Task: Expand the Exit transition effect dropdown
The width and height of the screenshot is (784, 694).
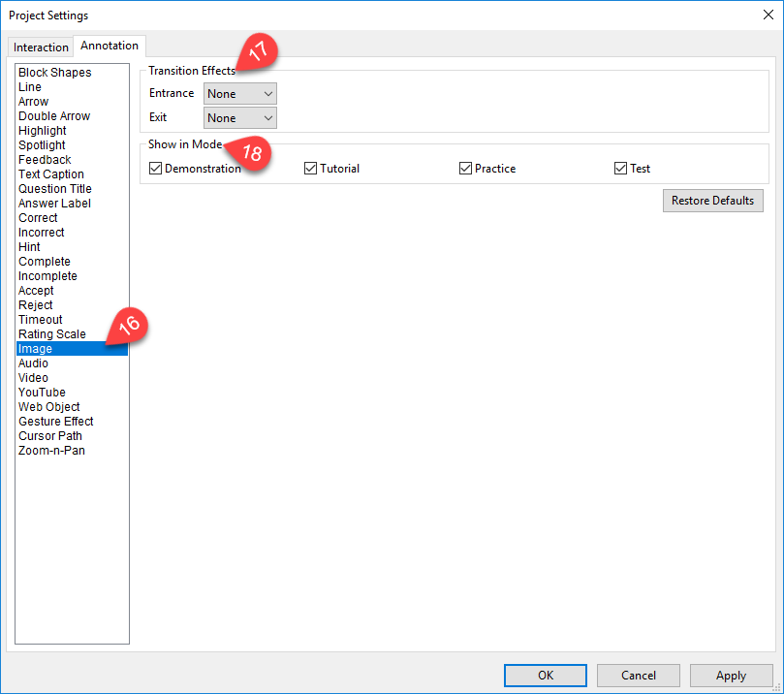Action: pos(240,118)
